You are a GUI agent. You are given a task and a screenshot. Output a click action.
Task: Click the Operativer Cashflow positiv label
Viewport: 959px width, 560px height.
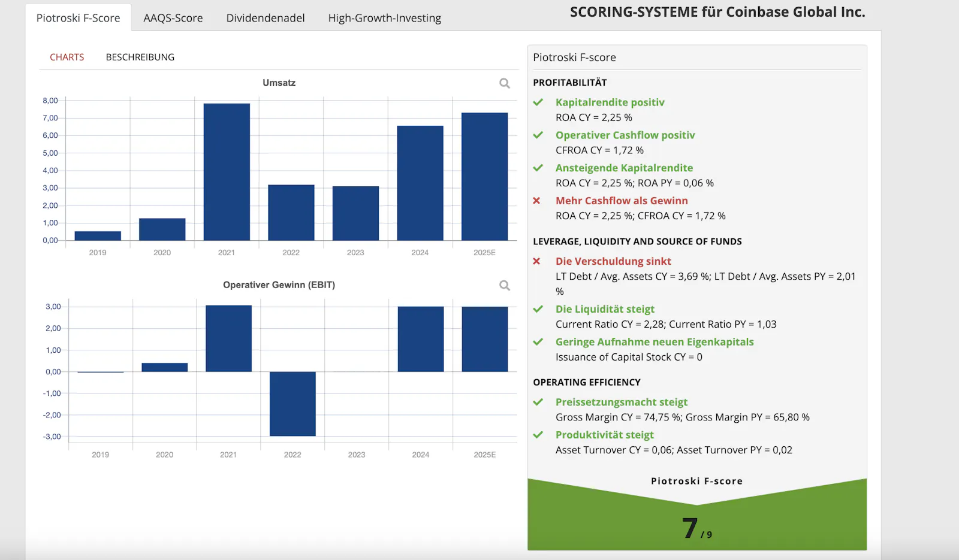(x=625, y=135)
